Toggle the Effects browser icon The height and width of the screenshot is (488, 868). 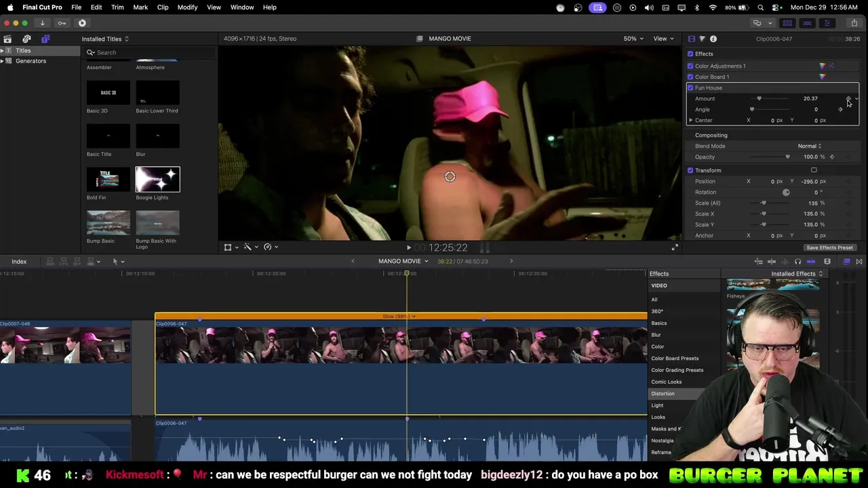coord(847,262)
